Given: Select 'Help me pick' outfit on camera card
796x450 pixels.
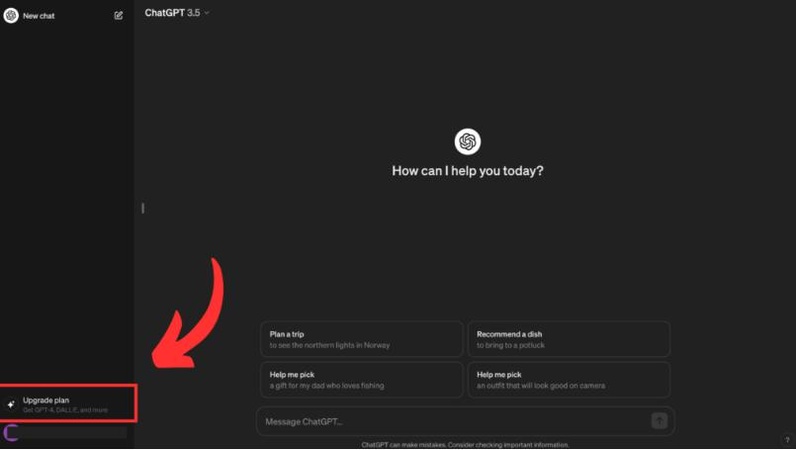Looking at the screenshot, I should (x=569, y=379).
